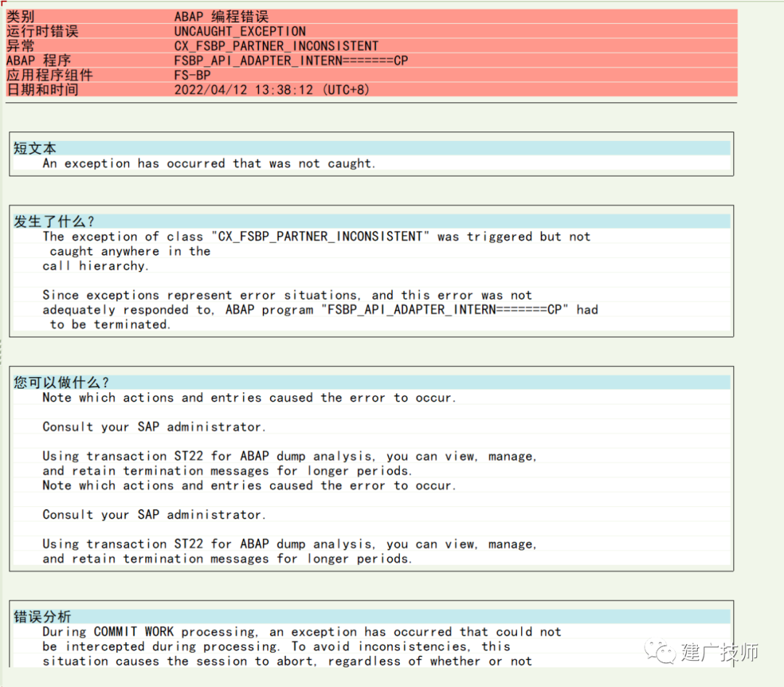Image resolution: width=784 pixels, height=687 pixels.
Task: Click the first 'Note which actions and entries' line
Action: pyautogui.click(x=249, y=398)
